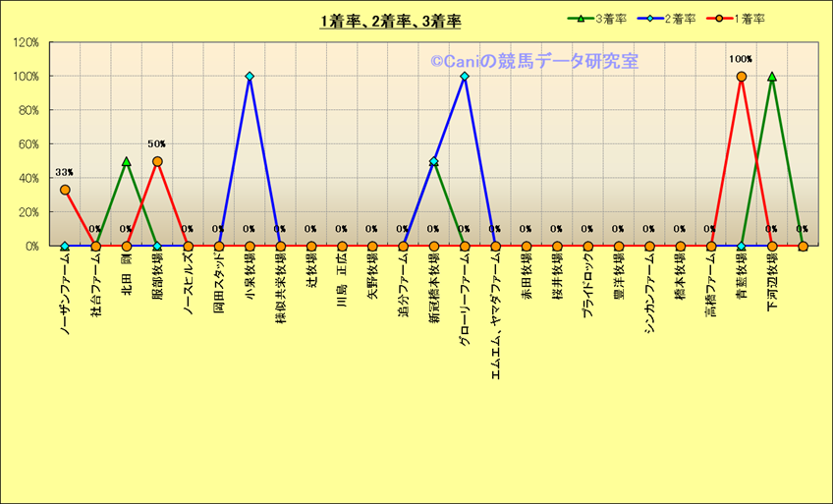This screenshot has width=833, height=504.
Task: Select the orange 100% circle at 青藍牧場
Action: tap(742, 76)
